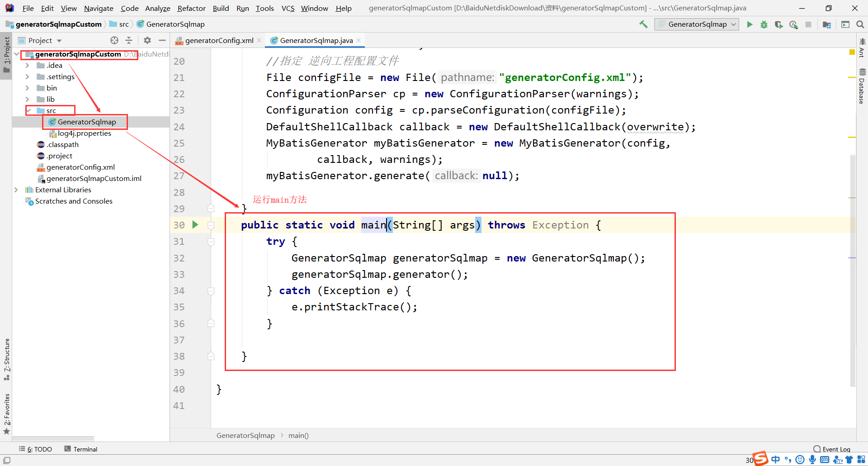Expand the bin folder
Screen dimensions: 868x466
pyautogui.click(x=27, y=88)
